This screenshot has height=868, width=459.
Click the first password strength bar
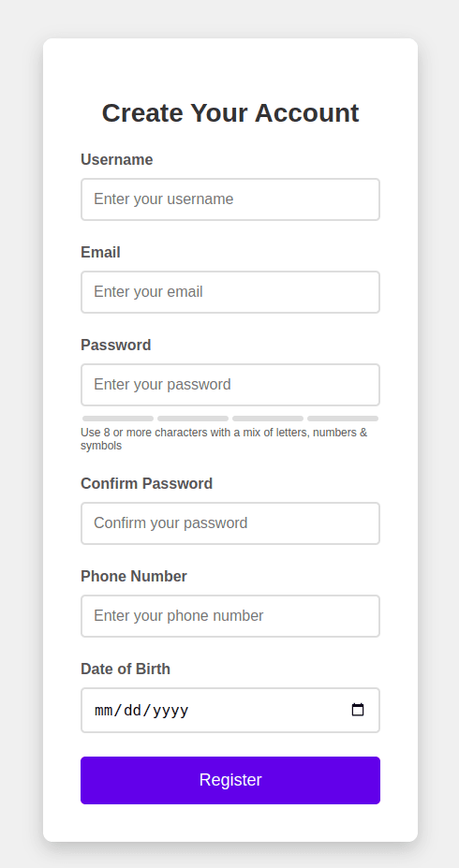[x=118, y=419]
